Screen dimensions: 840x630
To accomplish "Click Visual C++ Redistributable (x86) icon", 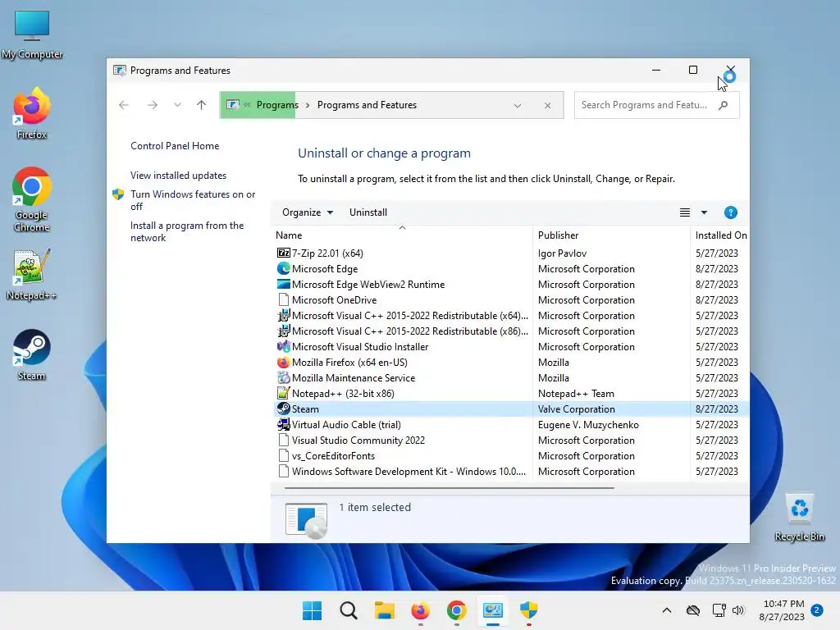I will (x=283, y=331).
